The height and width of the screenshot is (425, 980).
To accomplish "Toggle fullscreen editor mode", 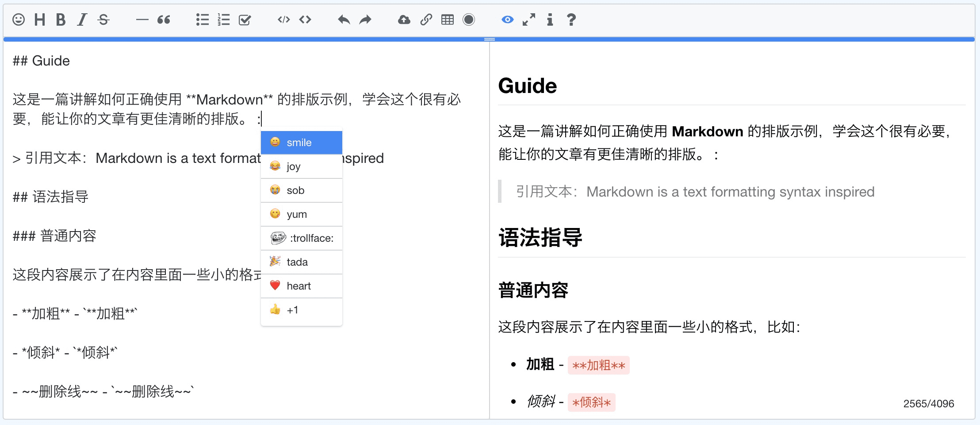I will 528,19.
